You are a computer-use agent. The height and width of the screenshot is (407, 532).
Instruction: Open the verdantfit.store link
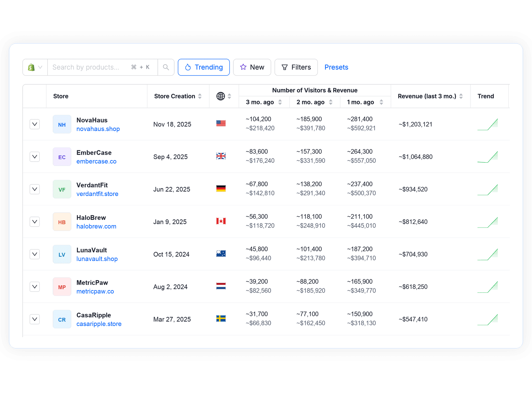(97, 194)
